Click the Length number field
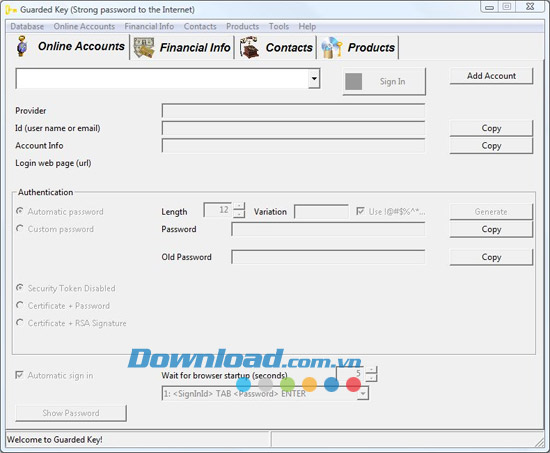Screen dimensions: 550x453 (218, 210)
